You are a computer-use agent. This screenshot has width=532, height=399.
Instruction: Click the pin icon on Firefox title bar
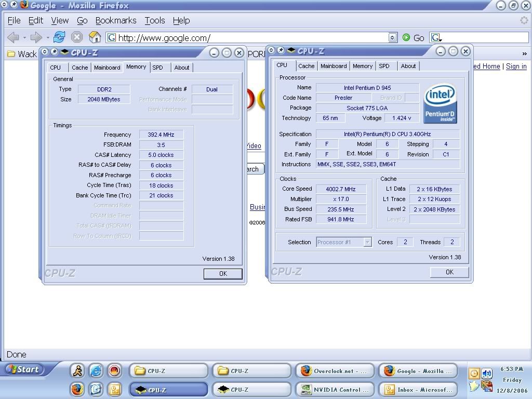point(14,5)
